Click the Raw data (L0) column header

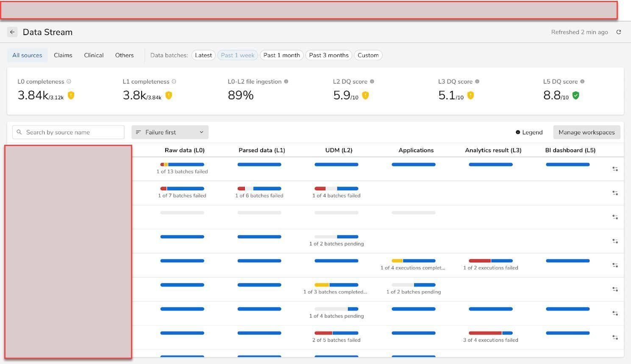click(185, 150)
